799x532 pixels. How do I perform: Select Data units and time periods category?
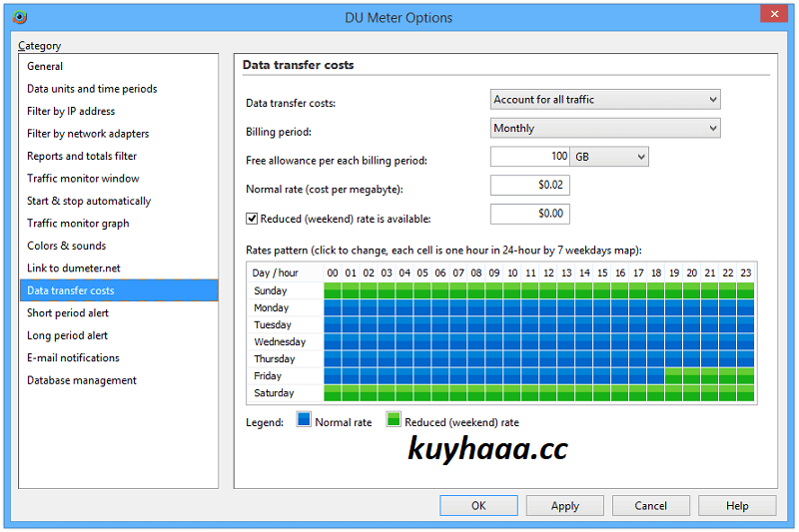pos(118,89)
